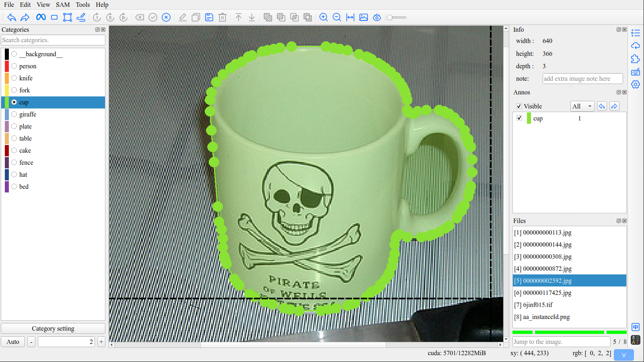Click the bitmap picture icon in toolbar

click(364, 17)
